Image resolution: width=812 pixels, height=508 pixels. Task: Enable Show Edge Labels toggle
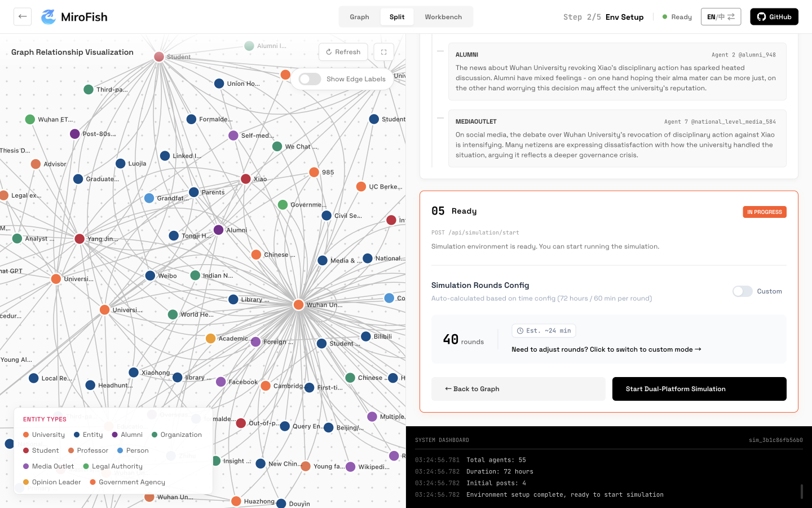(x=310, y=79)
